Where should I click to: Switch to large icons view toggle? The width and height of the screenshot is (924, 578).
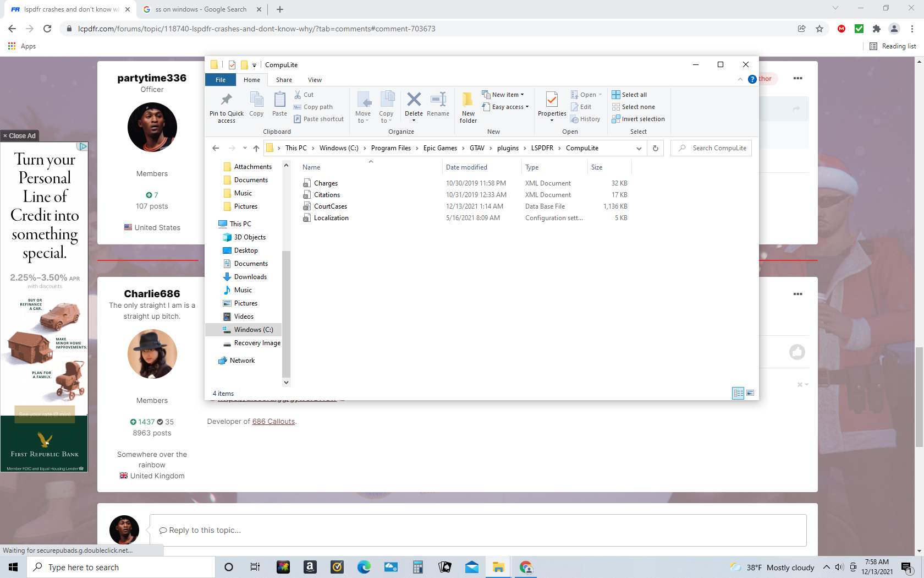750,393
